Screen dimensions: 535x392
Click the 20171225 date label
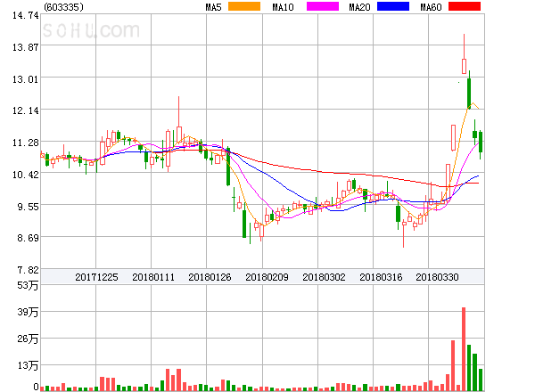[96, 277]
